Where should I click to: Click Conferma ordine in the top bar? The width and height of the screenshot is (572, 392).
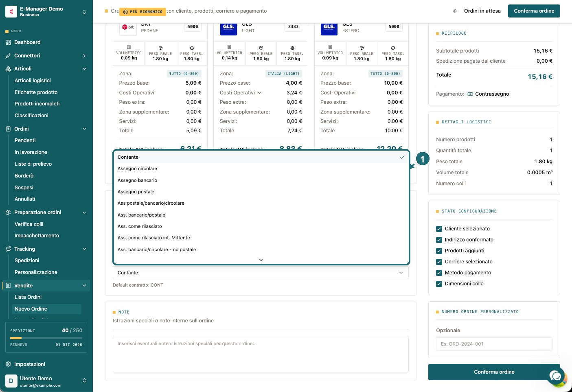point(534,11)
